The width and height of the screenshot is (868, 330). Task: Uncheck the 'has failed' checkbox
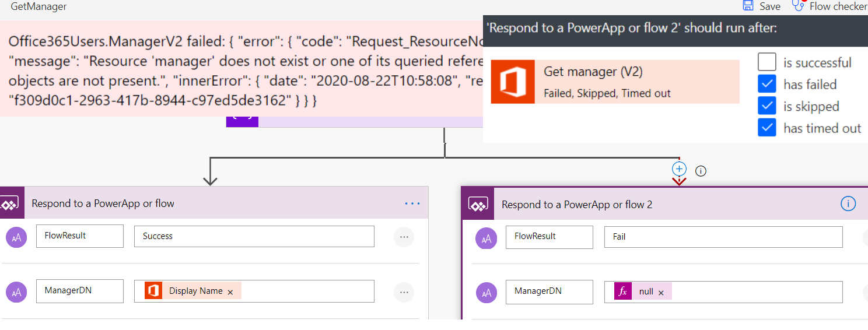pos(767,84)
